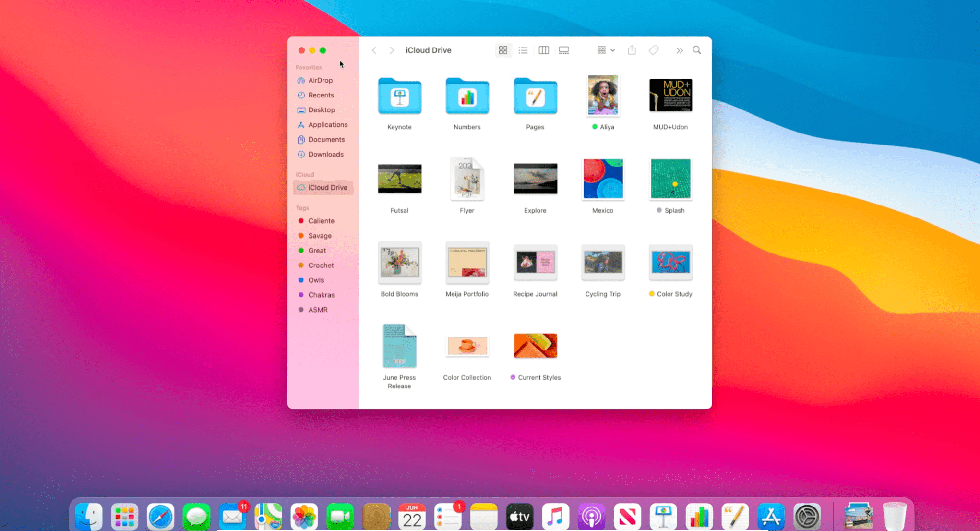Select the Color Study document
The width and height of the screenshot is (980, 531).
click(x=670, y=262)
